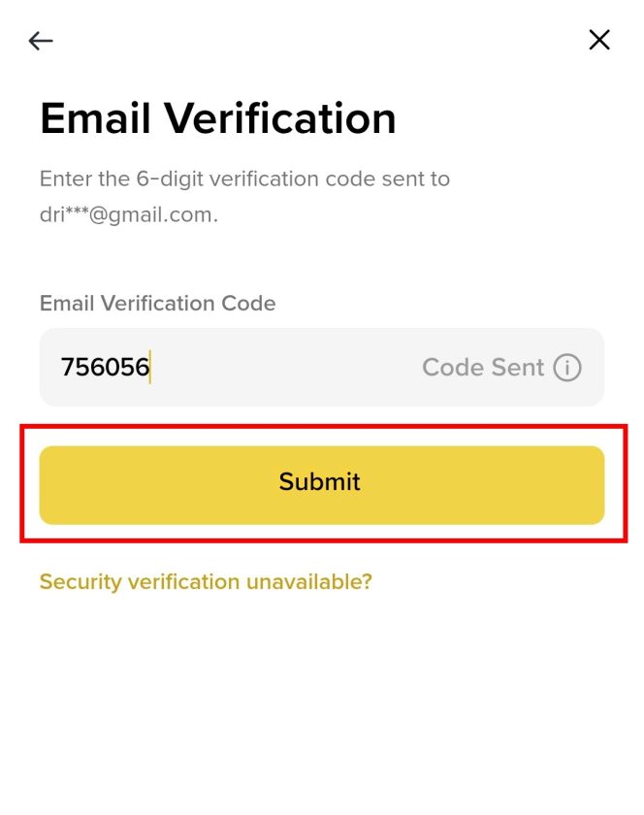Screen dimensions: 644x815
Task: Place cursor in the entered code 756056
Action: [105, 368]
